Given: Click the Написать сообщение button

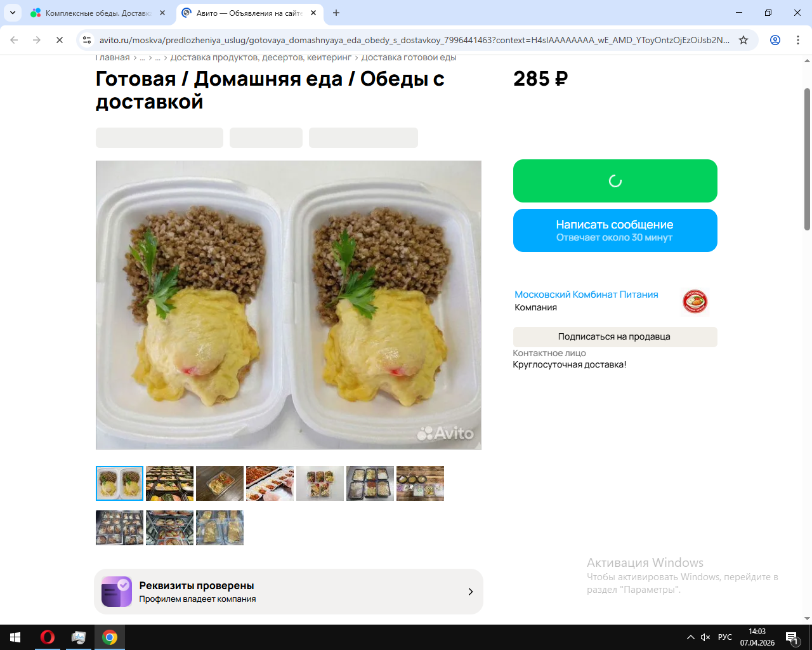Looking at the screenshot, I should [x=615, y=230].
